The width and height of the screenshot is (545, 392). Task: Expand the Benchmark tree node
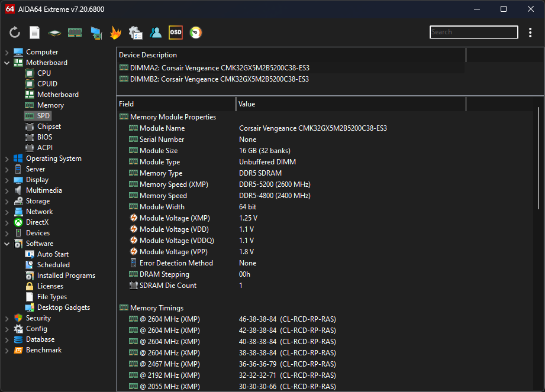coord(7,350)
